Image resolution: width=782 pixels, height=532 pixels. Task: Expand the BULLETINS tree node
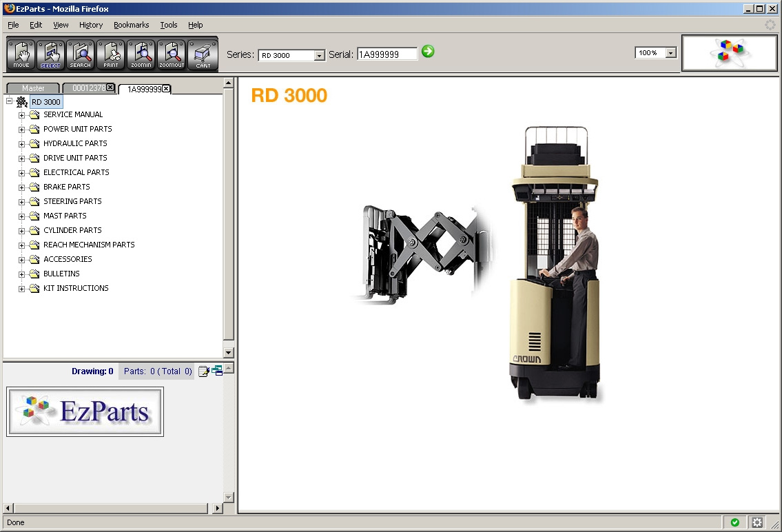pyautogui.click(x=21, y=274)
